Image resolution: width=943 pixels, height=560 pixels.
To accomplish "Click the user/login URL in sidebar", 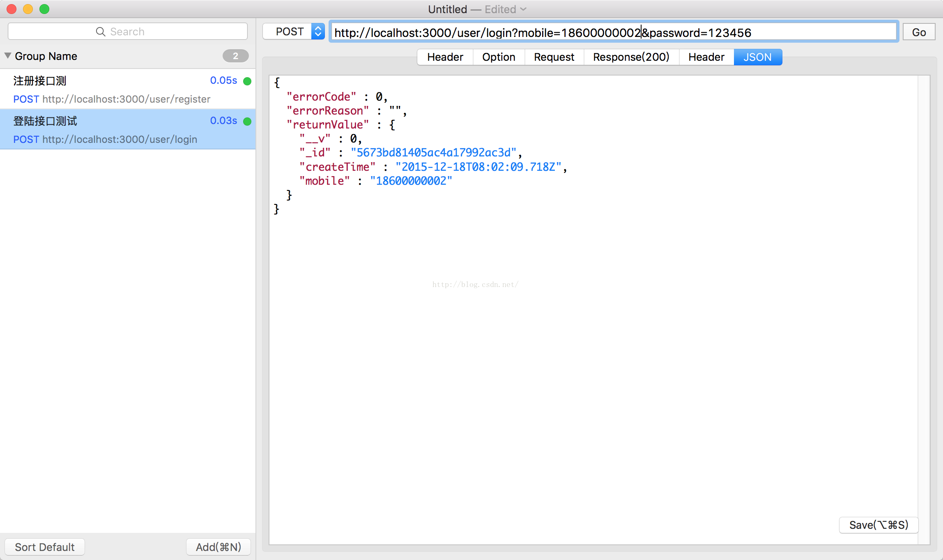I will (120, 140).
